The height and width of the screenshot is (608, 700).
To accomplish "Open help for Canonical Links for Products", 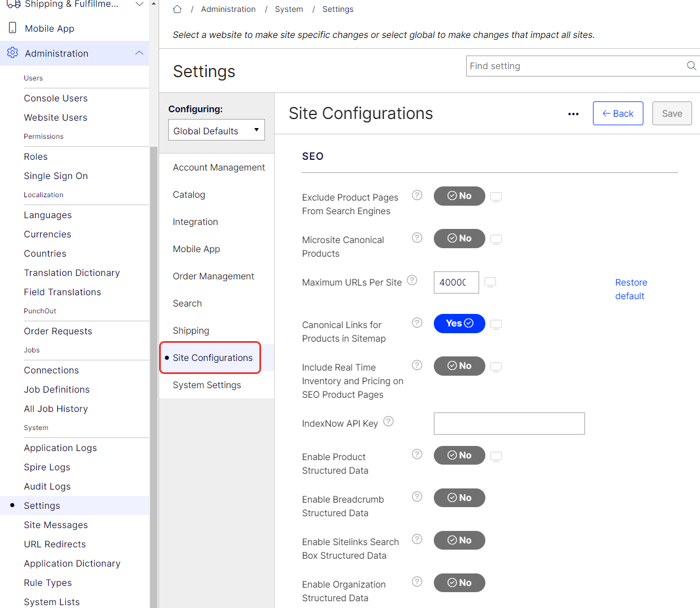I will [417, 322].
